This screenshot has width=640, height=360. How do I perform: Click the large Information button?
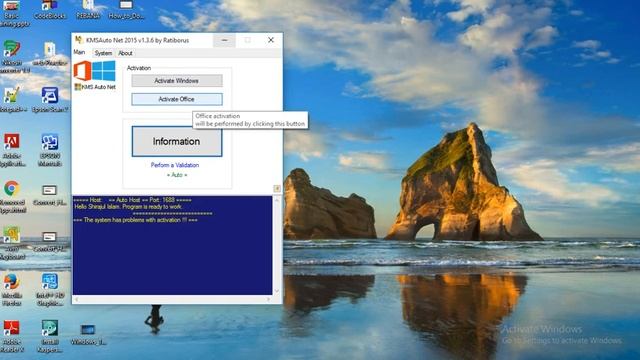[177, 141]
